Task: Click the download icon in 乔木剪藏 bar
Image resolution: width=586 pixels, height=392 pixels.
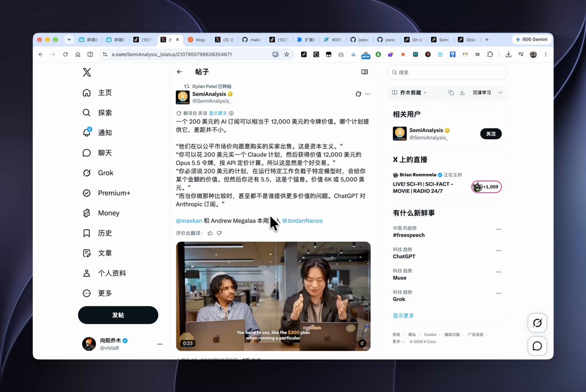Action: tap(462, 93)
